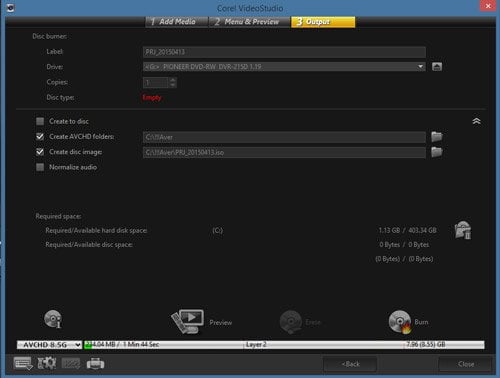This screenshot has height=378, width=500.
Task: Eject the drive tray icon
Action: [x=437, y=67]
